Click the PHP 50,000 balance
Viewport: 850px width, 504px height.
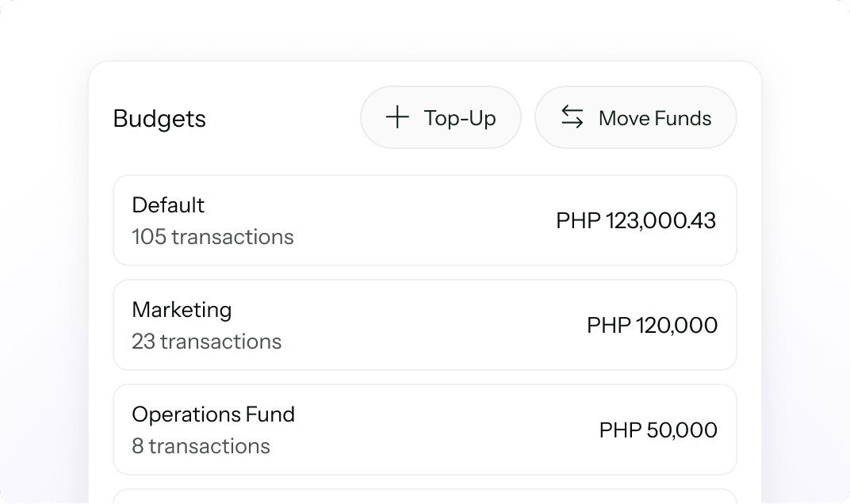click(x=658, y=430)
